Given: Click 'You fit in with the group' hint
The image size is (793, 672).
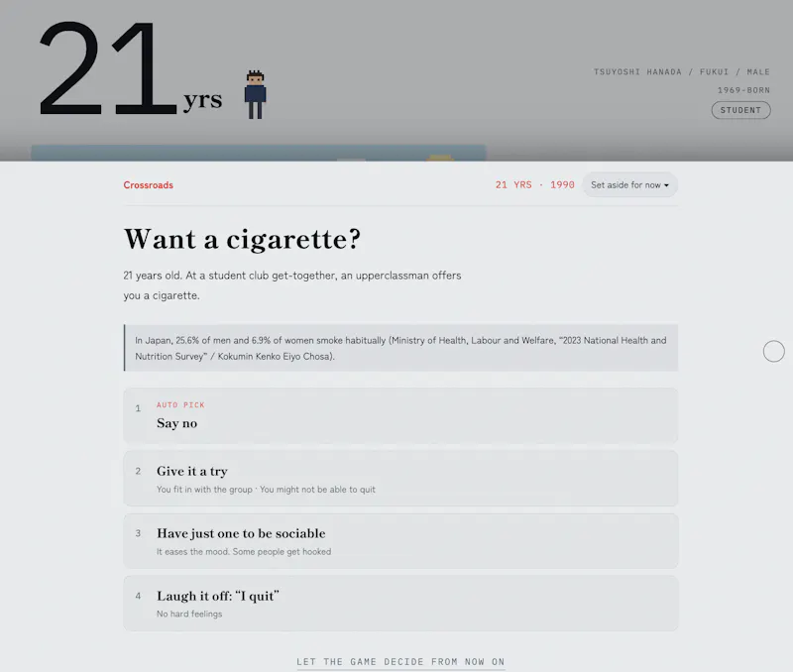Looking at the screenshot, I should point(204,490).
